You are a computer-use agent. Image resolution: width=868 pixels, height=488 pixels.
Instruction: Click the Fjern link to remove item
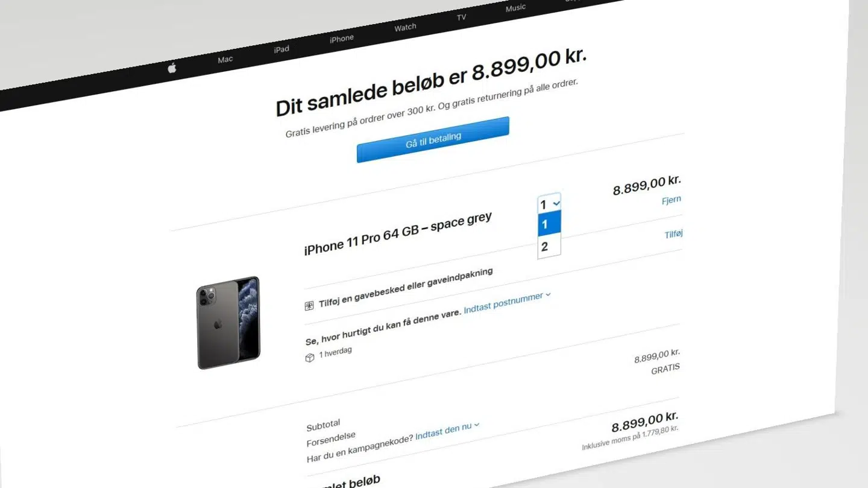coord(671,200)
